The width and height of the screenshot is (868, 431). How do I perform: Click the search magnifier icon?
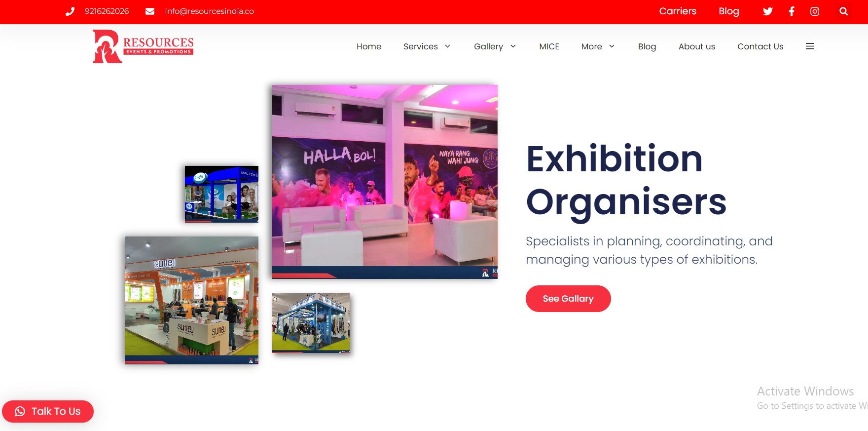tap(844, 11)
